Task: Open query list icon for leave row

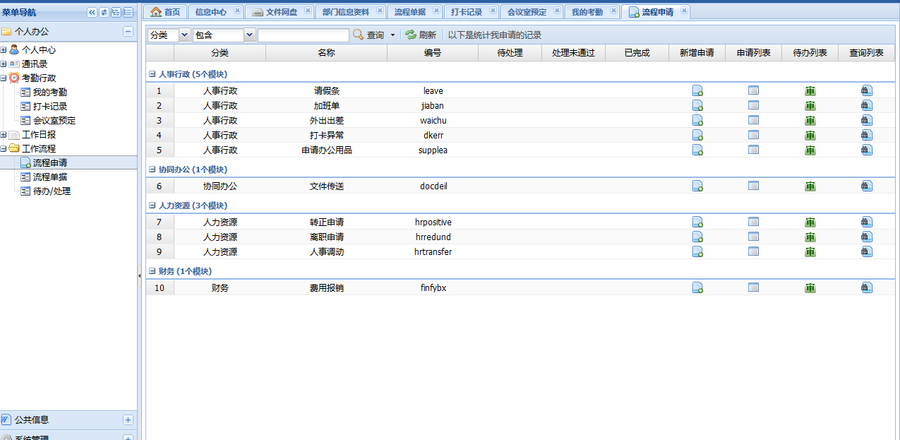Action: tap(867, 90)
